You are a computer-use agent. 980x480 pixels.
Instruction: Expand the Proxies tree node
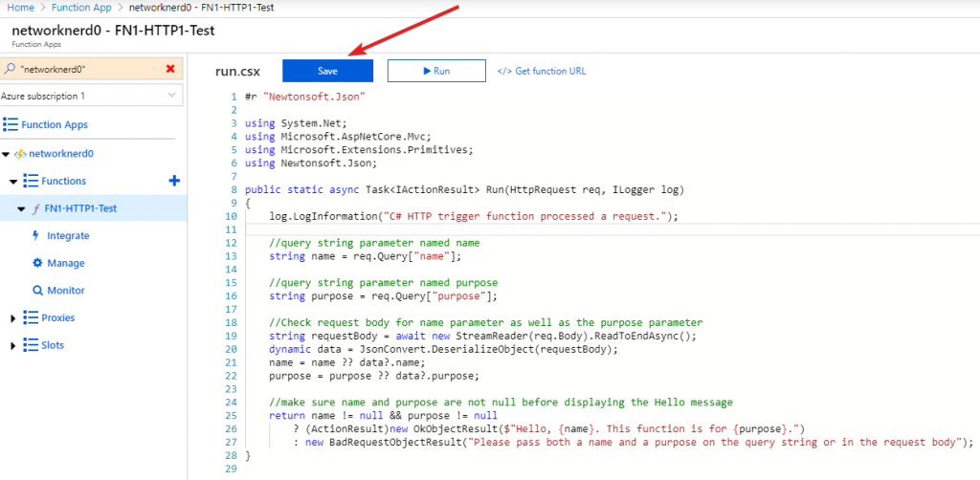pyautogui.click(x=13, y=318)
